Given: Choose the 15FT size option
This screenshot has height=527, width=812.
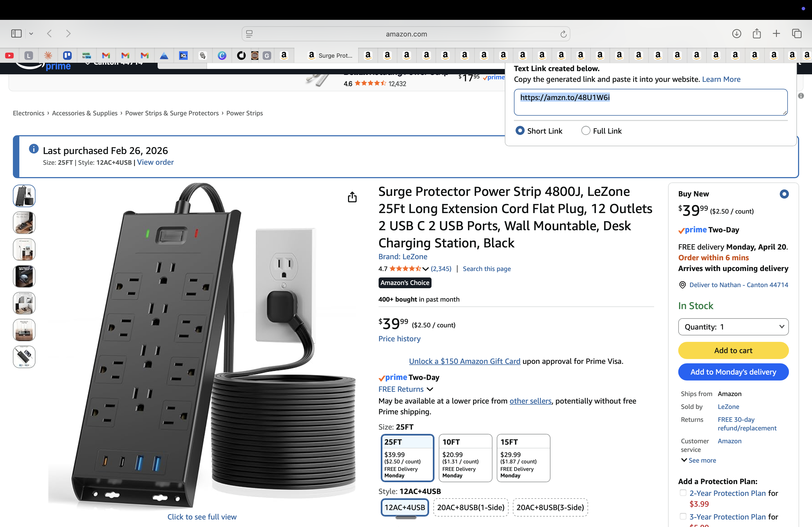Looking at the screenshot, I should click(x=523, y=458).
